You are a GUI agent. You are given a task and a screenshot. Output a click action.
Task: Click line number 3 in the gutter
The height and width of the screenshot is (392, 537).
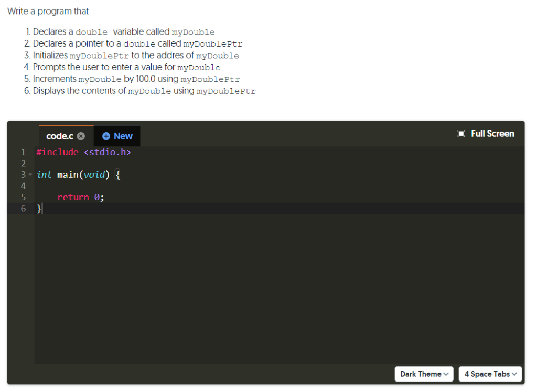(x=23, y=175)
